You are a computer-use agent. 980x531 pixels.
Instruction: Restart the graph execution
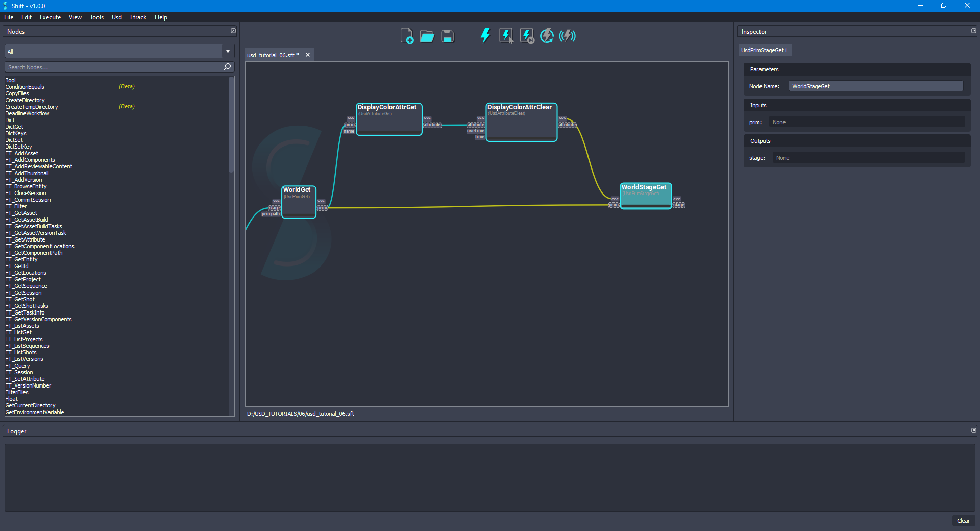pos(546,36)
